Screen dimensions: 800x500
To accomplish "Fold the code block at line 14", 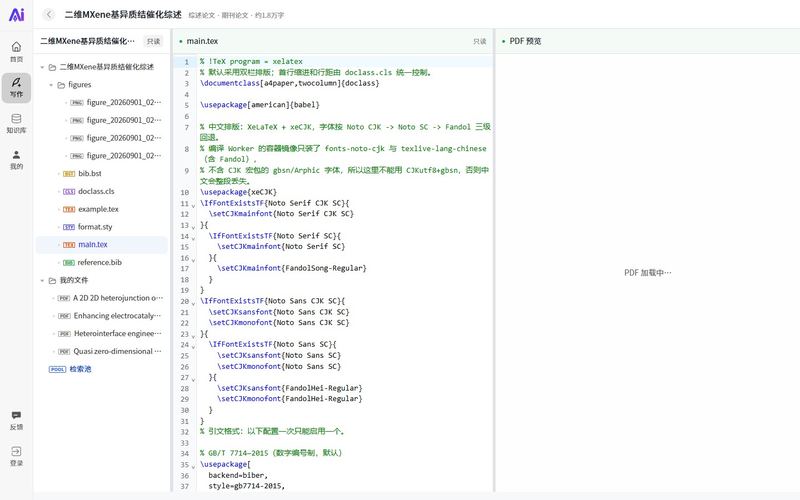I will tap(193, 237).
